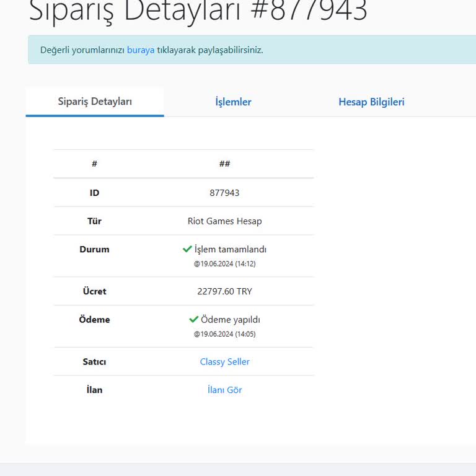Click the Sipariş Detayları #877943 page heading
The height and width of the screenshot is (476, 476).
point(198,11)
